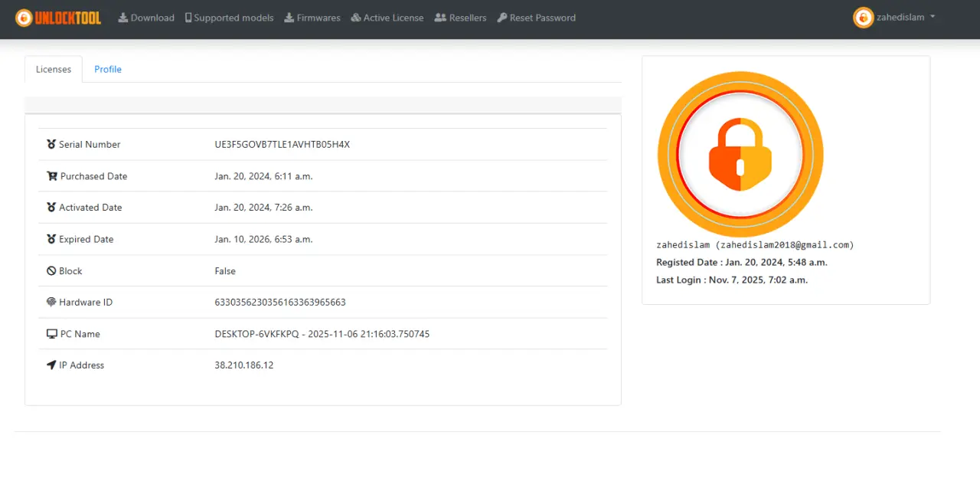Viewport: 980px width, 491px height.
Task: Click the Activated Date label
Action: click(x=90, y=208)
